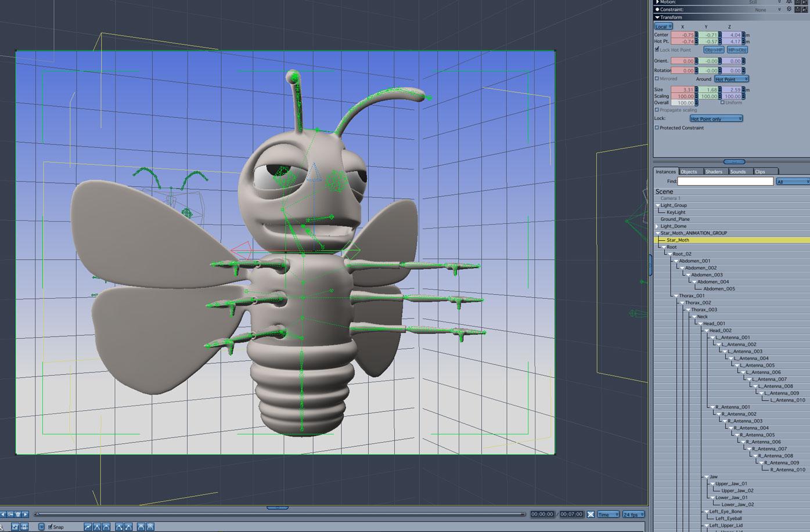Open the Time display mode dropdown
This screenshot has width=810, height=532.
(608, 515)
